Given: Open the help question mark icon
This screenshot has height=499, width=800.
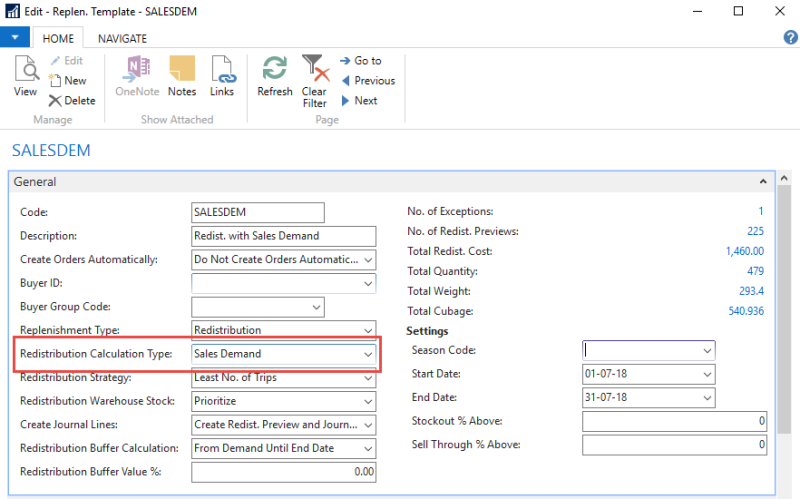Looking at the screenshot, I should coord(790,37).
